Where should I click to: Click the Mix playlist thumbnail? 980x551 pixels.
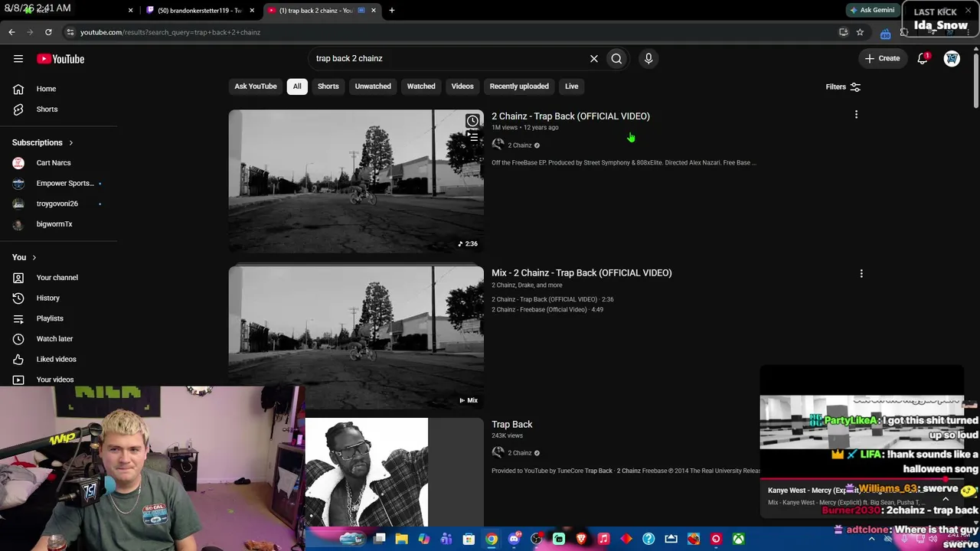coord(356,337)
